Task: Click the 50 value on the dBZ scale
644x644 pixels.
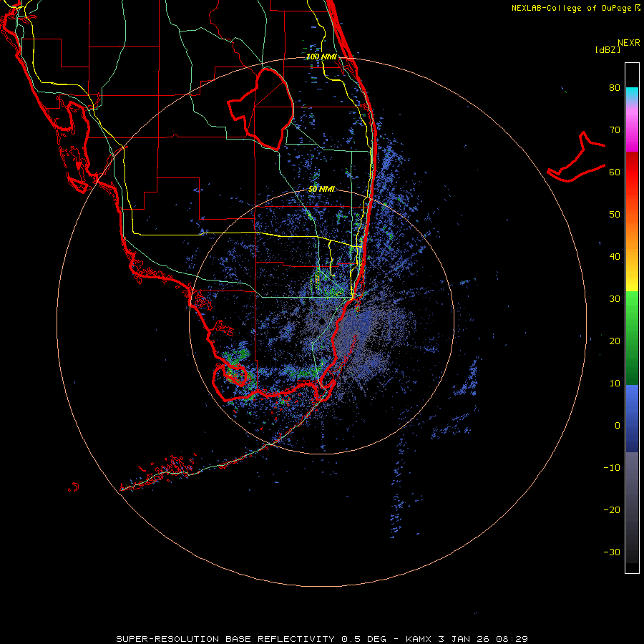Action: coord(615,215)
